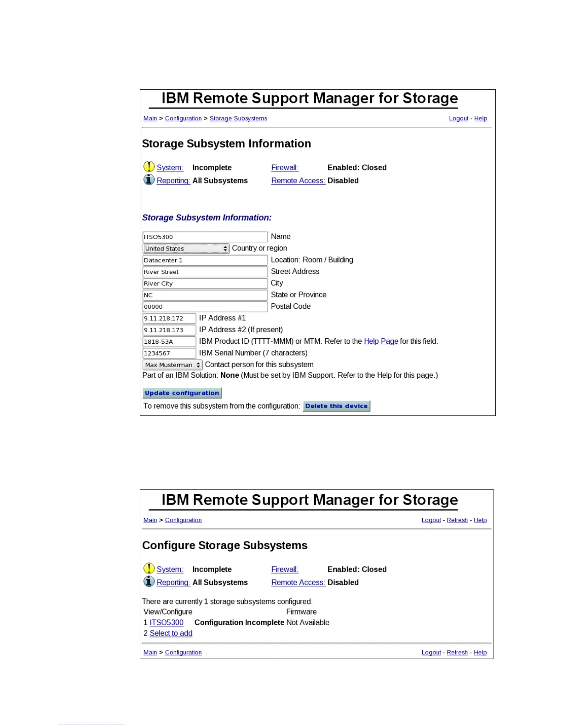Click the yellow warning icon in Configure Storage Subsystems panel
563x728 pixels.
pyautogui.click(x=149, y=568)
